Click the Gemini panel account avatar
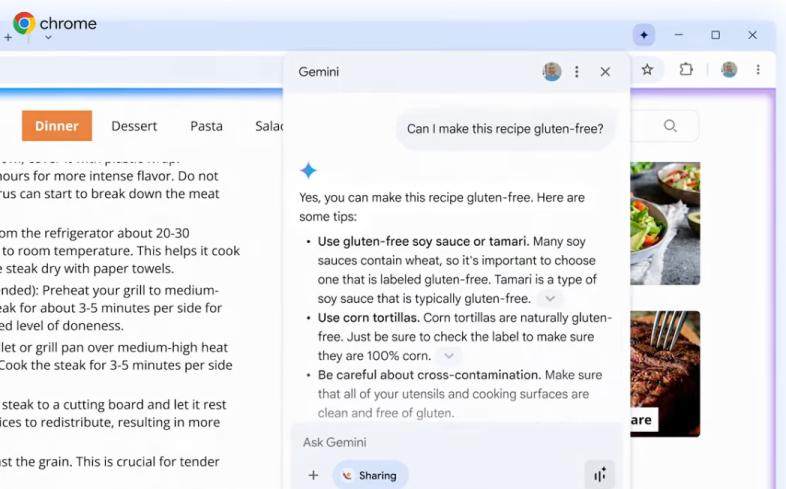Image resolution: width=786 pixels, height=489 pixels. click(552, 72)
